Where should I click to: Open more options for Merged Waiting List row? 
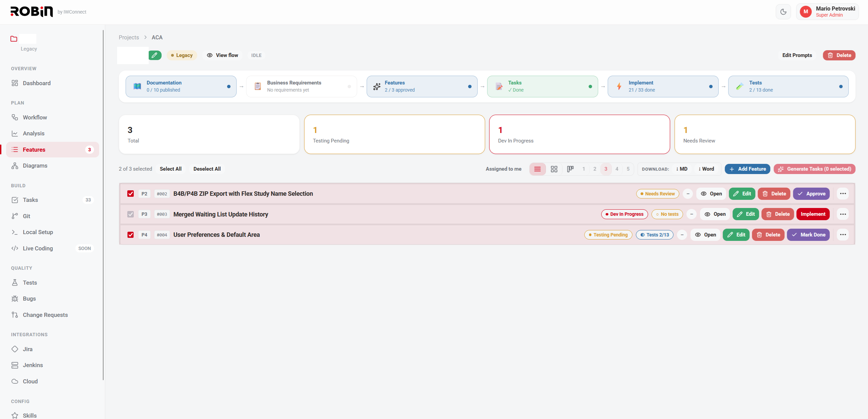[843, 214]
